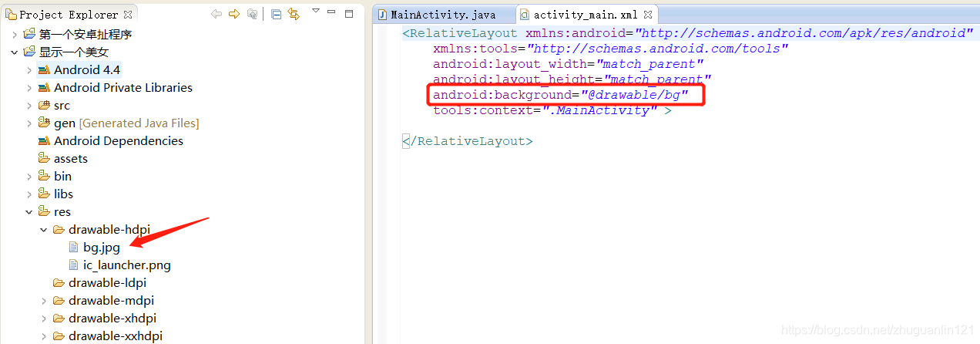Select the 第一个安卓扯程序 project icon
Screen dimensions: 980x344
pos(29,34)
